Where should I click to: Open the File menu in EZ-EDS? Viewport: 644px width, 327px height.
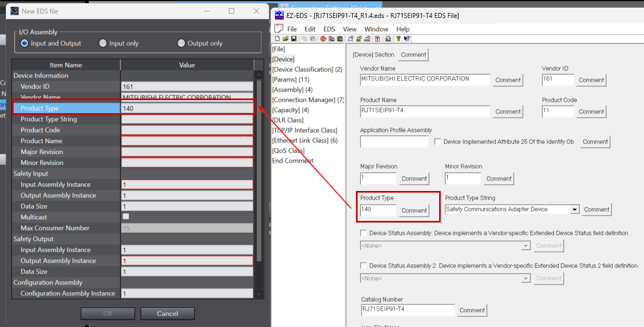pos(292,29)
